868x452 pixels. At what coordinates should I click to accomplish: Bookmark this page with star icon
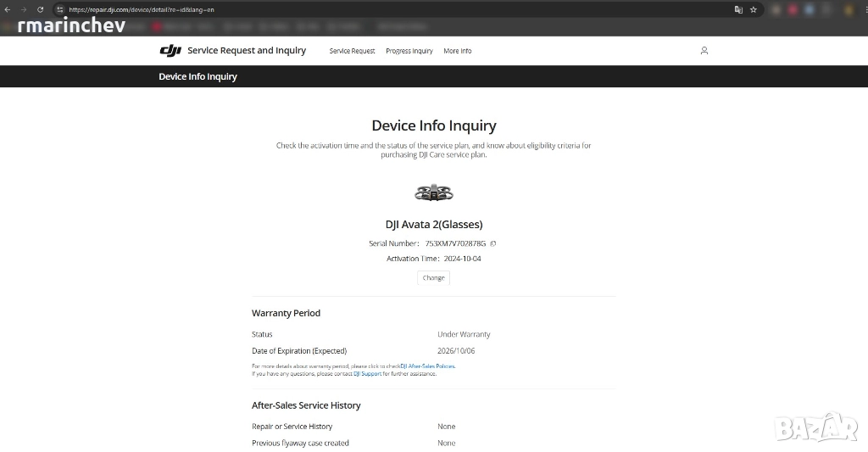753,9
